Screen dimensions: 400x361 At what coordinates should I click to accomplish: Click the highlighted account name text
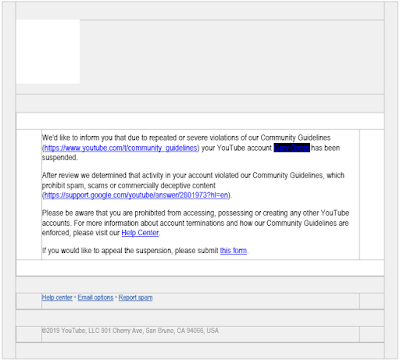(x=292, y=148)
